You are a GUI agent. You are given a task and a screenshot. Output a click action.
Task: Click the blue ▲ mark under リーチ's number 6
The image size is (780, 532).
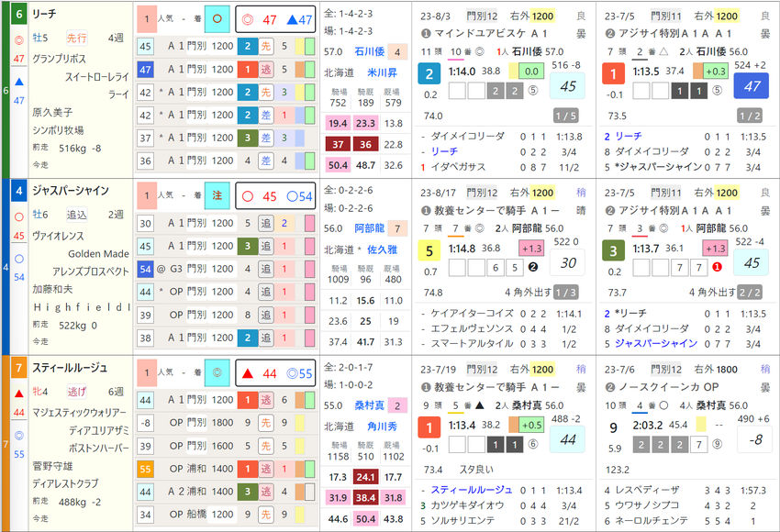pyautogui.click(x=19, y=82)
